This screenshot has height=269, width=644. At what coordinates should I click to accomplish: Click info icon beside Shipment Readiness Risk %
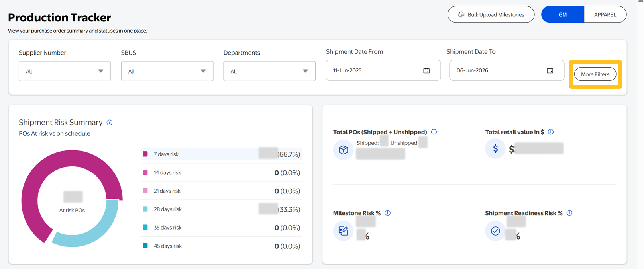[569, 213]
